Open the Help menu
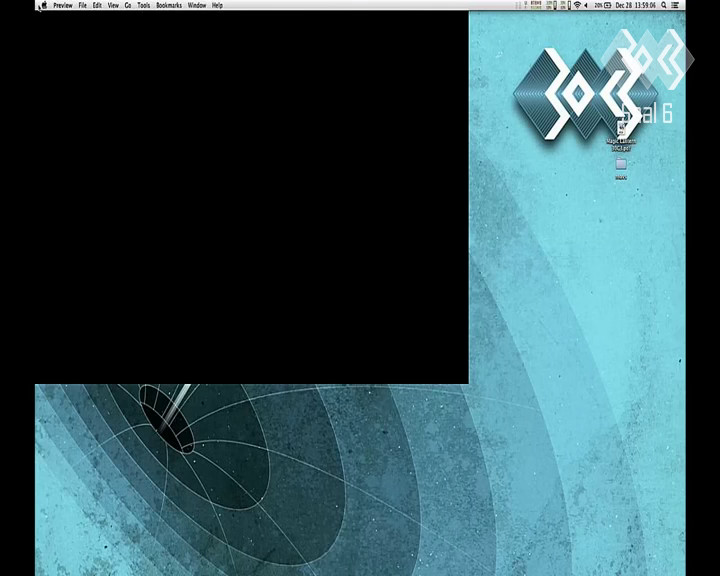 click(x=218, y=6)
